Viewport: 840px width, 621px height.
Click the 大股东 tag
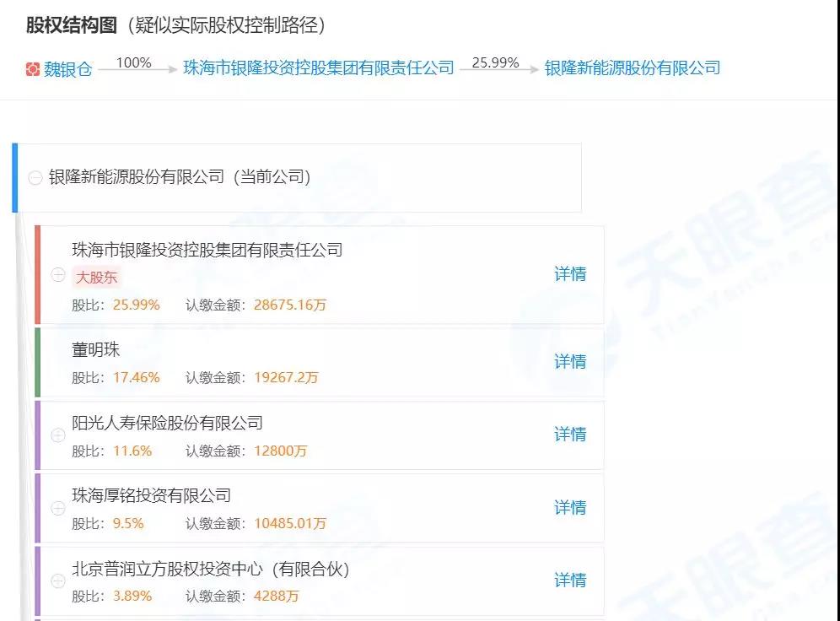(96, 277)
